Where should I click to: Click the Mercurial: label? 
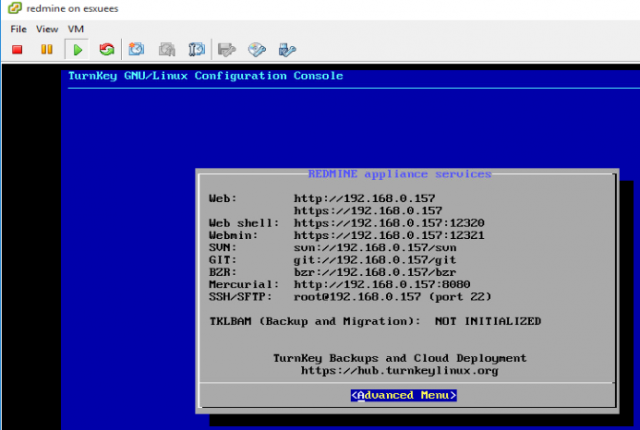pos(244,284)
